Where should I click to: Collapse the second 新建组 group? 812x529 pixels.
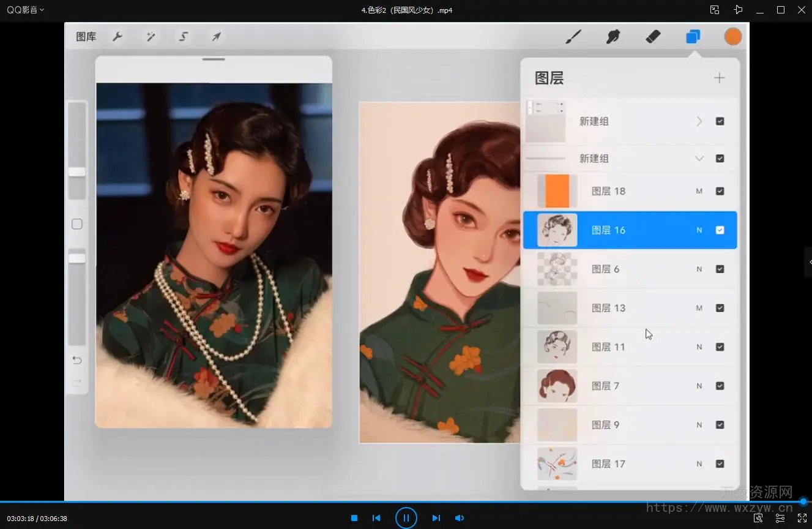pyautogui.click(x=699, y=159)
